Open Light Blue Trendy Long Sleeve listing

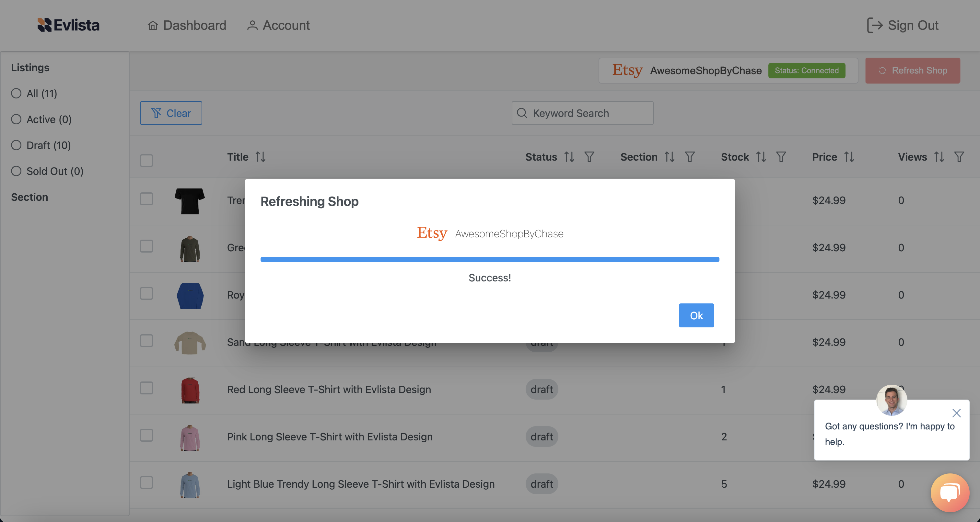click(361, 484)
